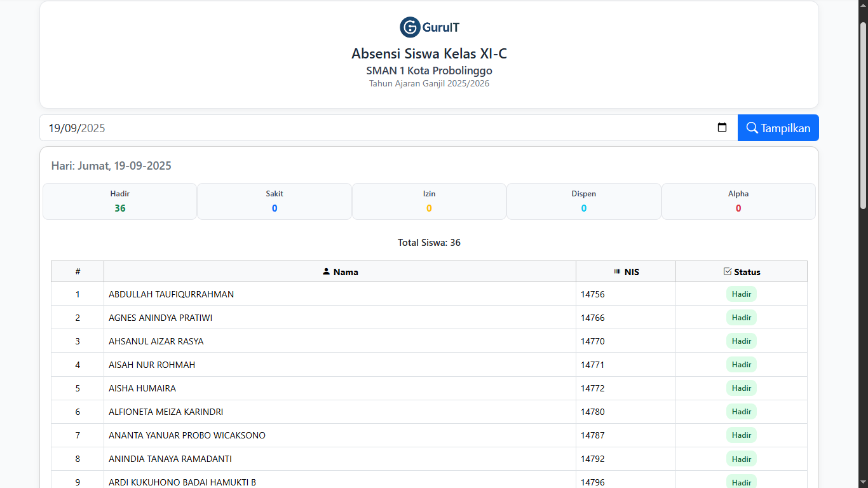This screenshot has height=488, width=868.
Task: Click the Absensi Siswa Kelas XI-C heading
Action: coord(429,53)
